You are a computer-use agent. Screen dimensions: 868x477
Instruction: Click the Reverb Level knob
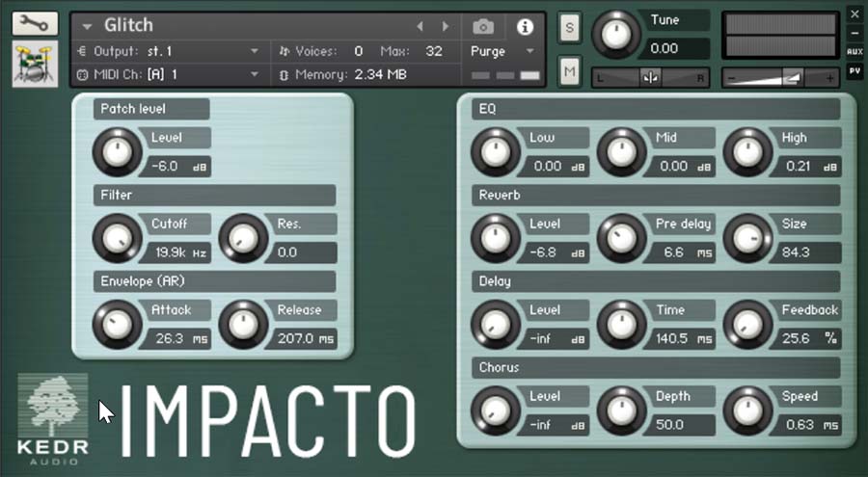click(496, 239)
